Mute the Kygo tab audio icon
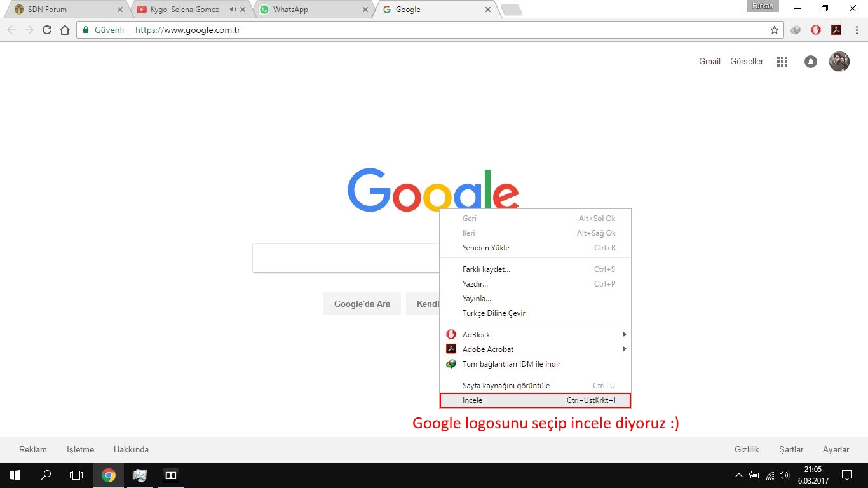Viewport: 868px width, 488px height. point(233,10)
